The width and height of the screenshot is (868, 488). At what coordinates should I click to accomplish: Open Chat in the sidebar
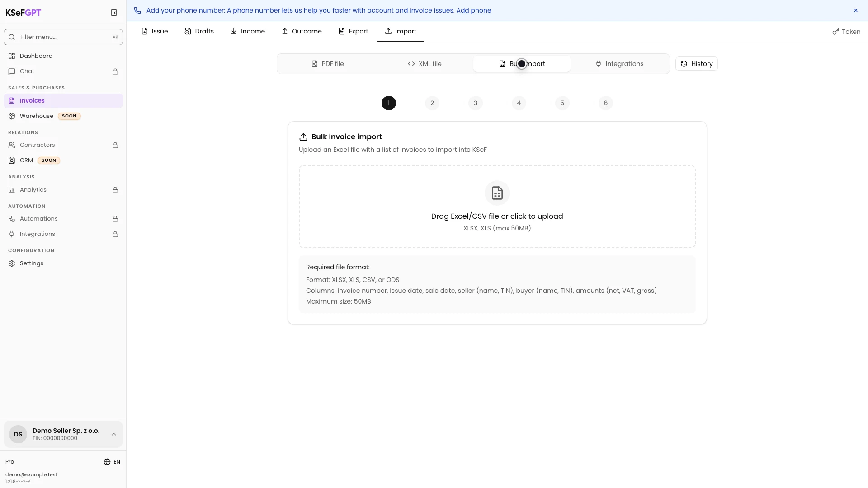pos(63,71)
